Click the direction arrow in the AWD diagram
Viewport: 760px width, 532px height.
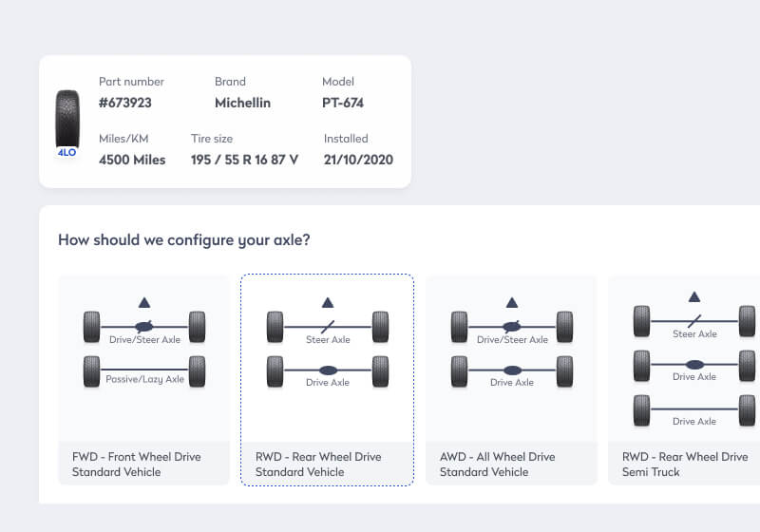pos(511,302)
